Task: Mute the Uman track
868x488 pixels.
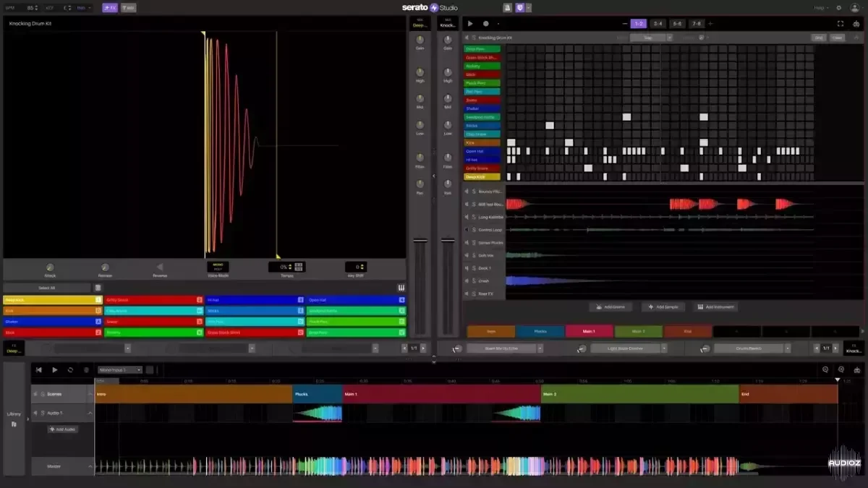Action: click(467, 281)
